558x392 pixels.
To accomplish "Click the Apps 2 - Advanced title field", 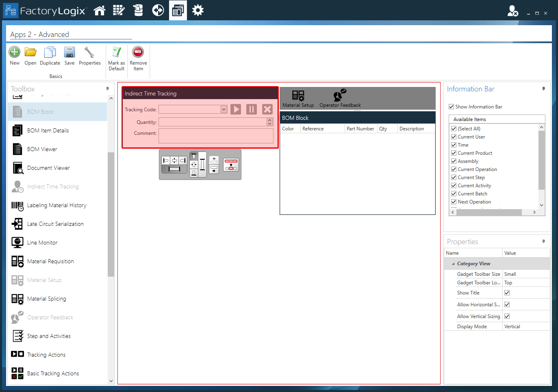I will click(x=68, y=35).
